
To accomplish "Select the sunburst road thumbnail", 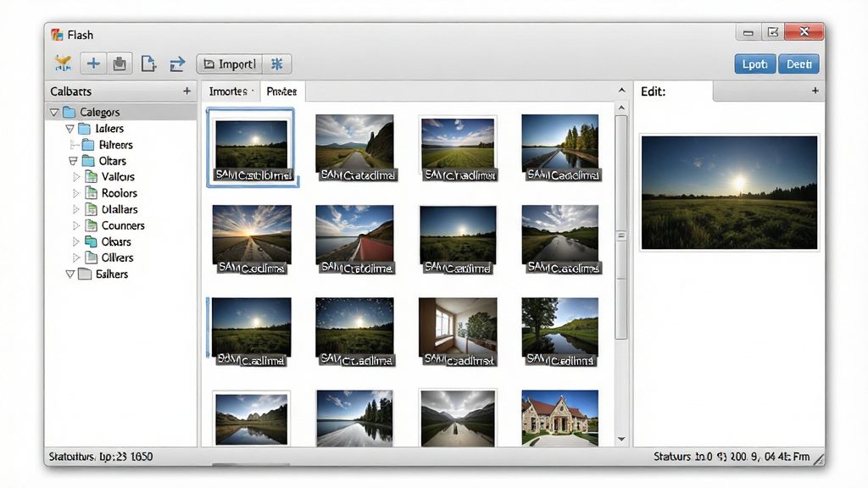I will [252, 239].
